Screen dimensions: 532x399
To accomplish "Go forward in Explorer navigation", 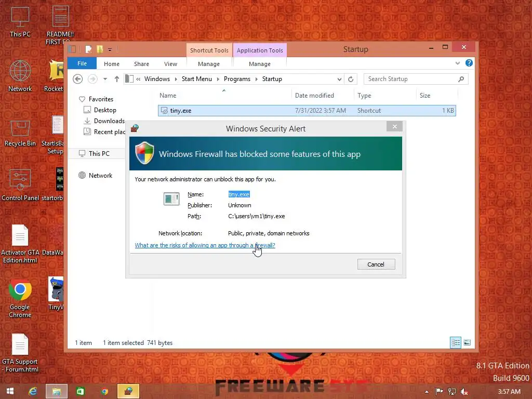I will coord(92,79).
